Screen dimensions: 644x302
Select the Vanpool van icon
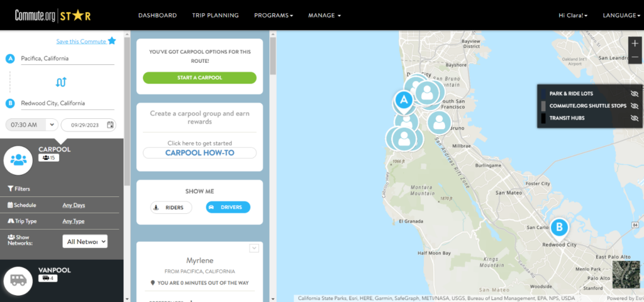18,280
